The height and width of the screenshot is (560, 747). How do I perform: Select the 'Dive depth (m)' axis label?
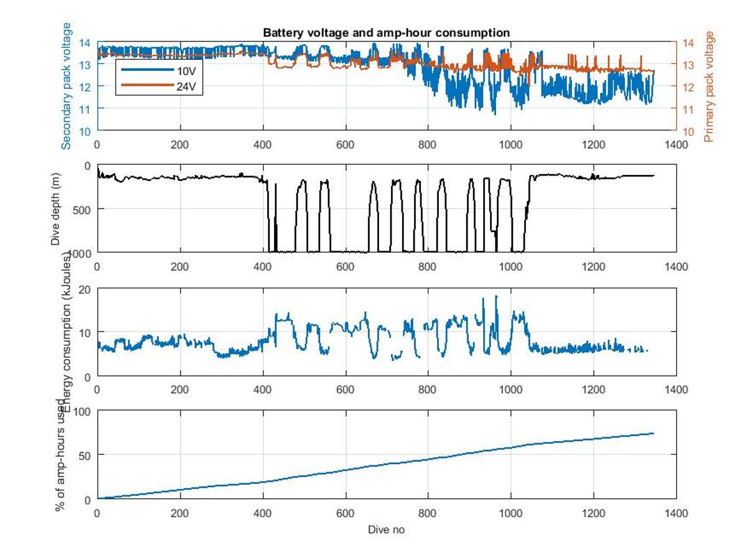coord(56,208)
